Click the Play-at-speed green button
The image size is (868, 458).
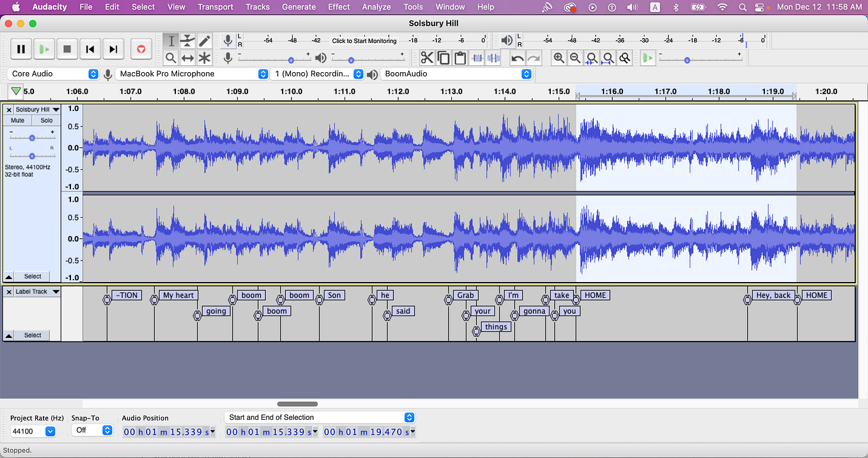648,58
